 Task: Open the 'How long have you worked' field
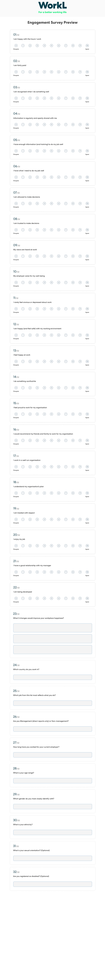tap(52, 755)
